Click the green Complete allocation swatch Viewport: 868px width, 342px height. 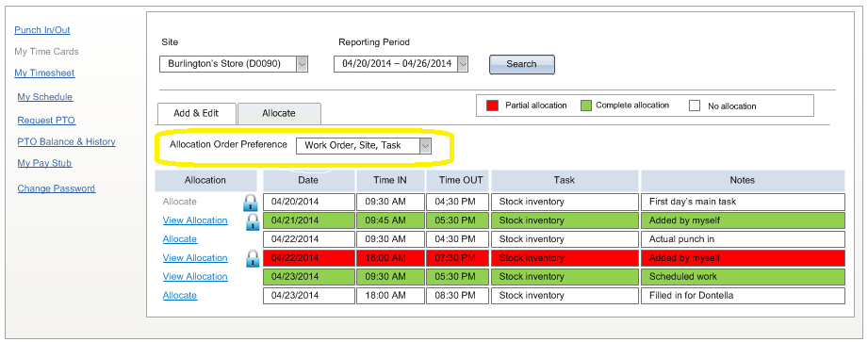tap(585, 106)
